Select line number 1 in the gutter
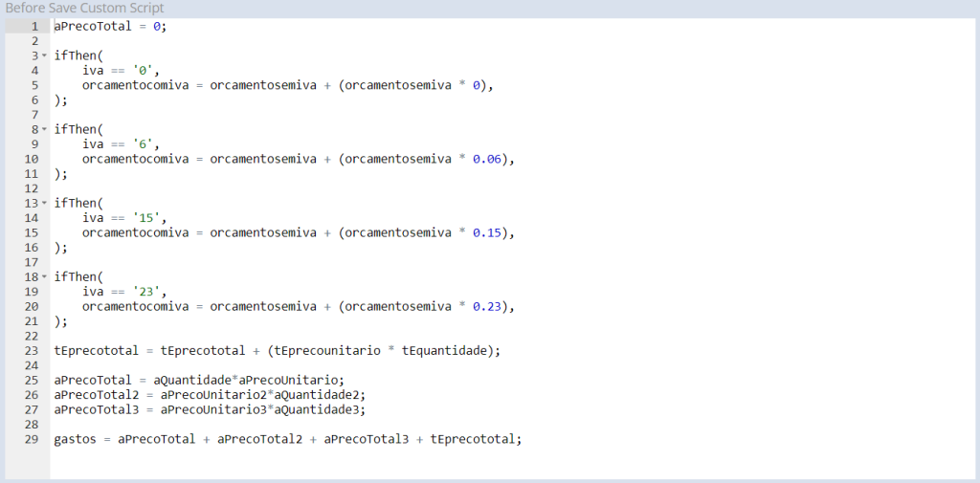980x483 pixels. (x=35, y=26)
